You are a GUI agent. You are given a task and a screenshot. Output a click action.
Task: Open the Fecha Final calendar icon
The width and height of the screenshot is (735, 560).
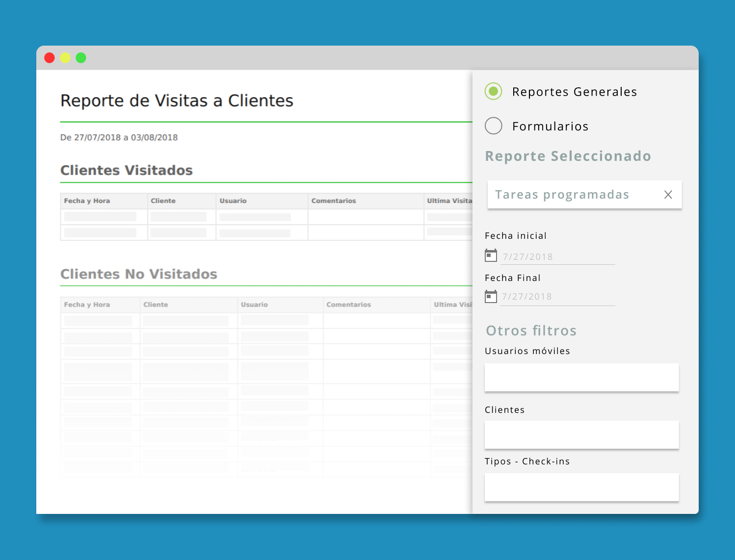(x=491, y=296)
